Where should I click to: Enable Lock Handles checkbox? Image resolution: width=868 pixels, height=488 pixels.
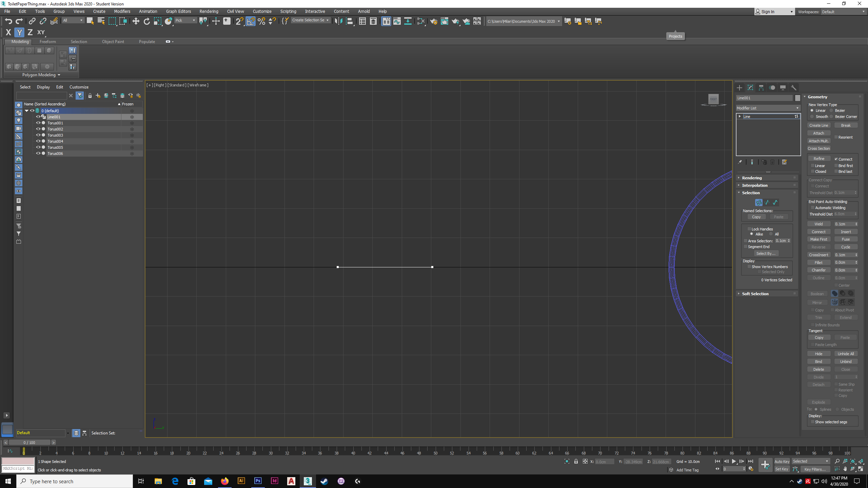tap(749, 229)
